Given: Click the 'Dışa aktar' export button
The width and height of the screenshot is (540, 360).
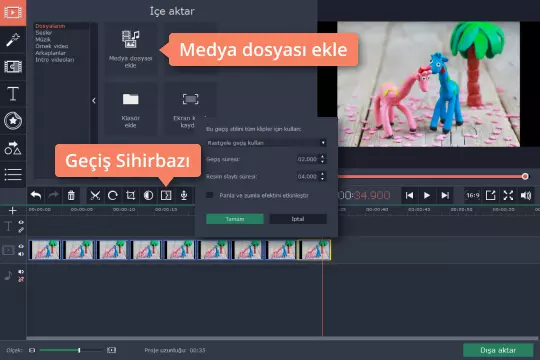Looking at the screenshot, I should tap(498, 350).
